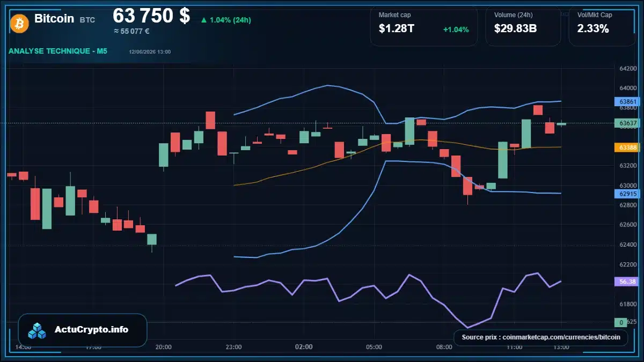The width and height of the screenshot is (644, 362).
Task: Select the Market cap $1.28T card
Action: point(423,25)
